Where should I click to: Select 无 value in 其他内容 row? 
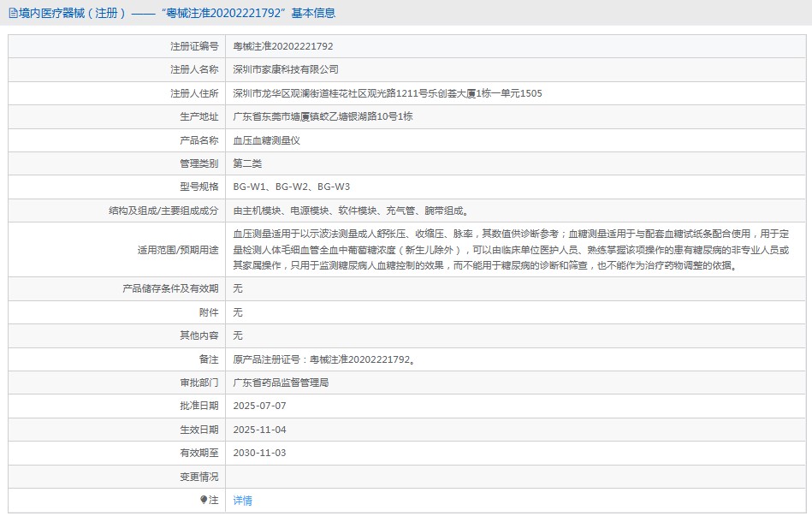tap(238, 335)
